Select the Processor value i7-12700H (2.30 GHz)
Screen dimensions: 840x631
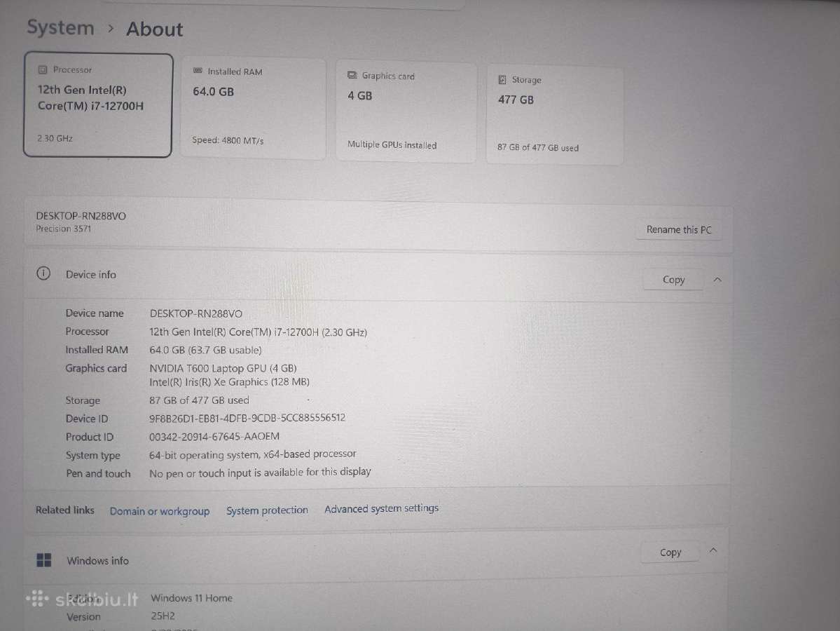coord(259,332)
